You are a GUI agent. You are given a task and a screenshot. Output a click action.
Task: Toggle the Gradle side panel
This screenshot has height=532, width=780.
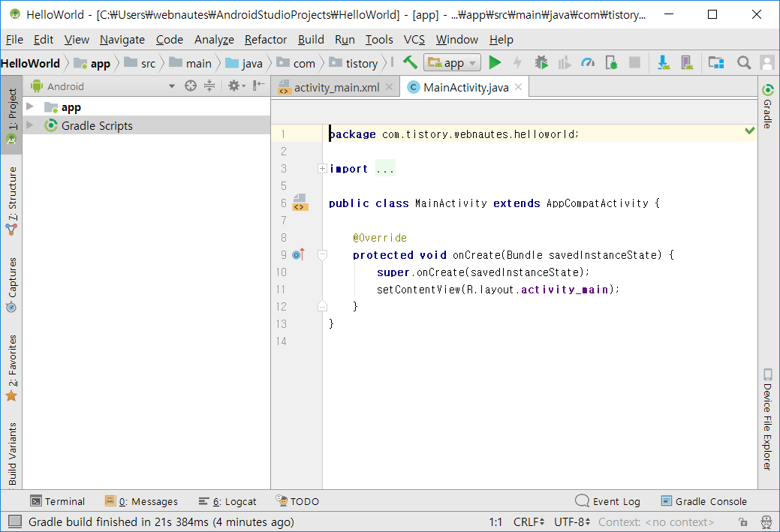pyautogui.click(x=767, y=107)
